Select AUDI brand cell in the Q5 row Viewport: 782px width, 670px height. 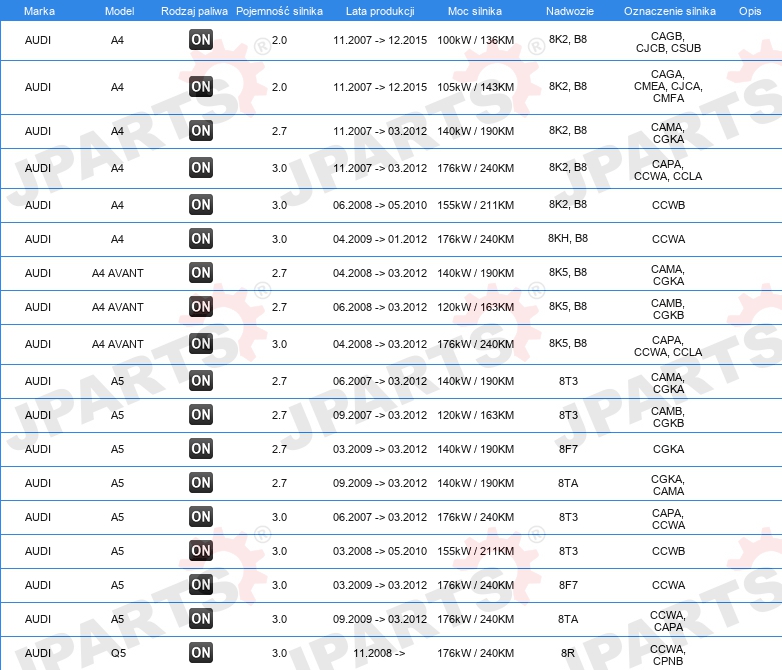[x=38, y=653]
